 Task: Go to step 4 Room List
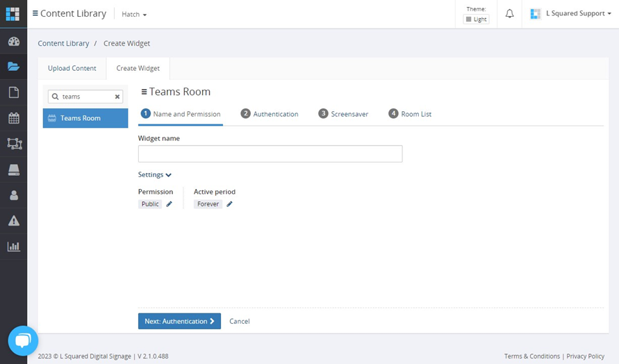click(x=410, y=114)
